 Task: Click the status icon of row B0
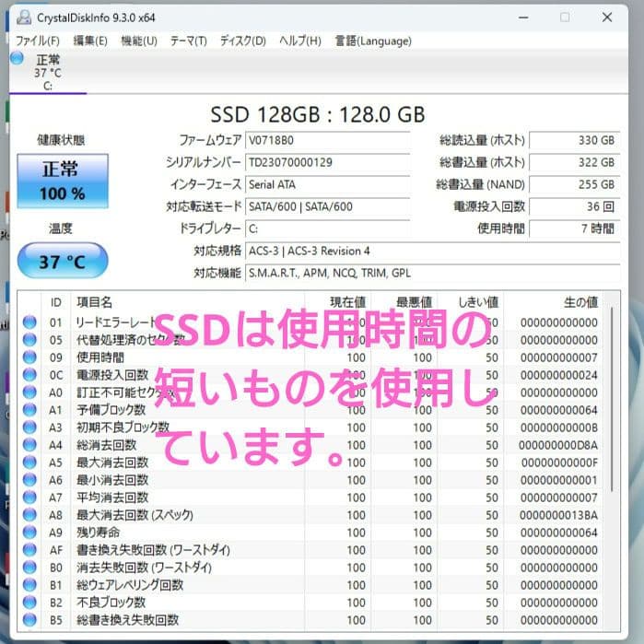pos(29,568)
